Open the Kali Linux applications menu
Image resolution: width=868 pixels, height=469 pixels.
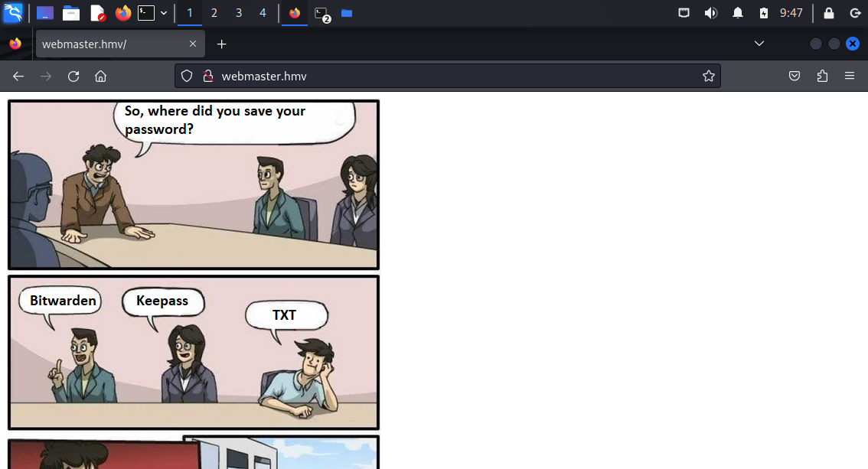[13, 13]
